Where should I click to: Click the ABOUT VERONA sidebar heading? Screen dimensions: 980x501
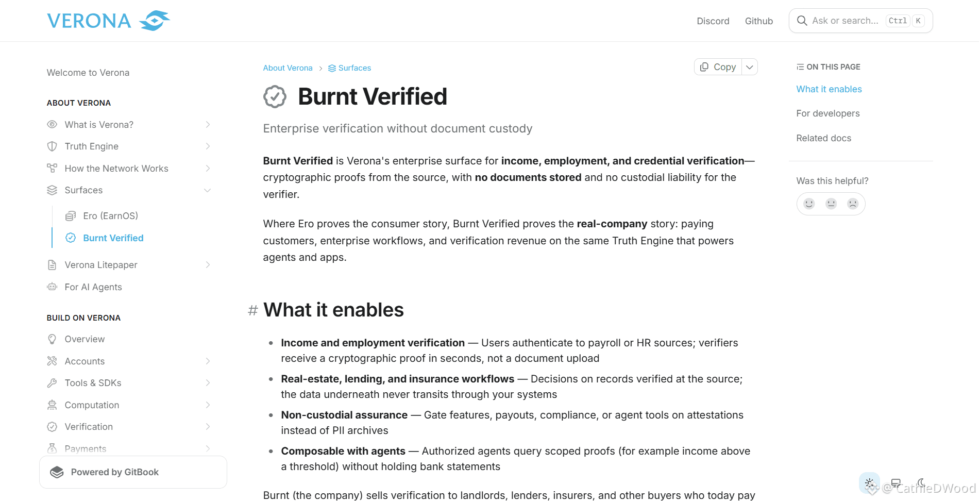click(79, 103)
